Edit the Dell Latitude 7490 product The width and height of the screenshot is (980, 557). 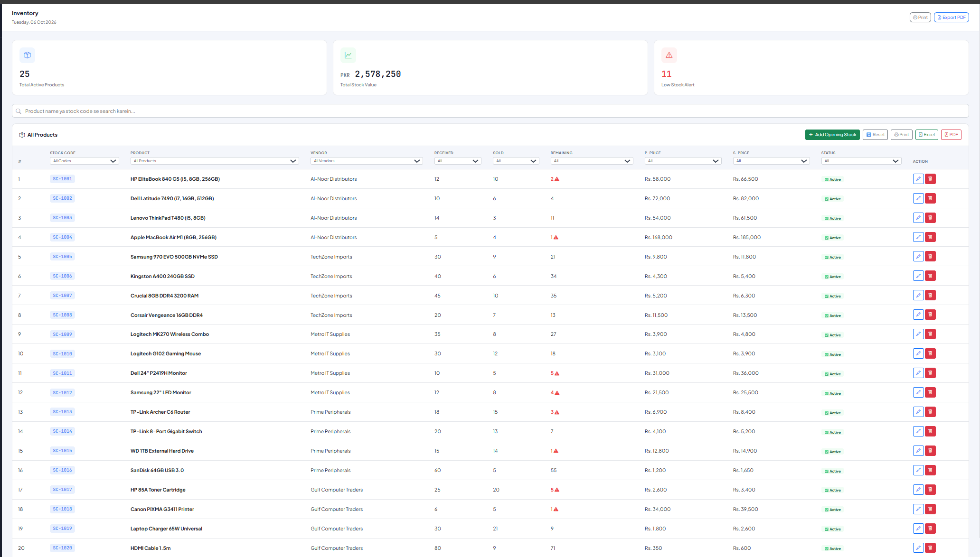coord(918,198)
